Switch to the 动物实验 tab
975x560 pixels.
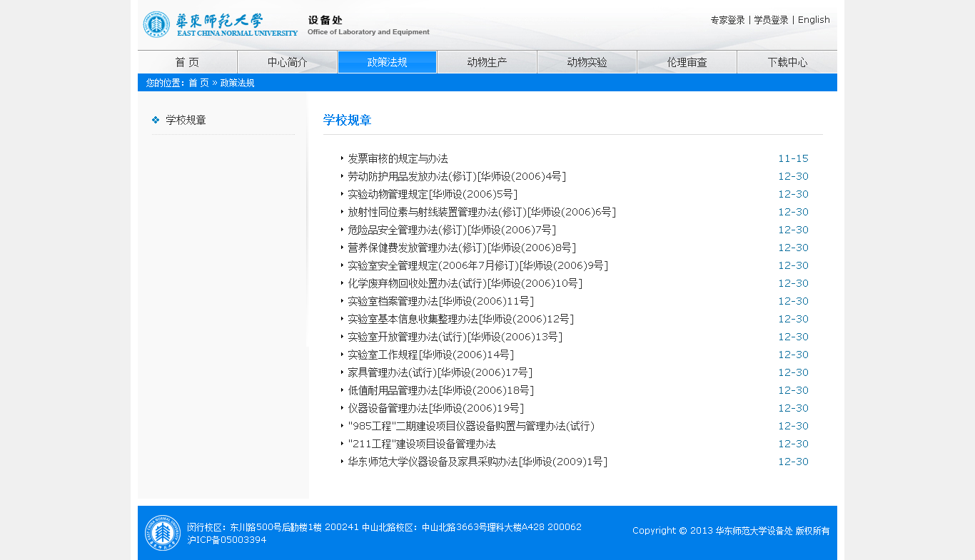click(587, 62)
